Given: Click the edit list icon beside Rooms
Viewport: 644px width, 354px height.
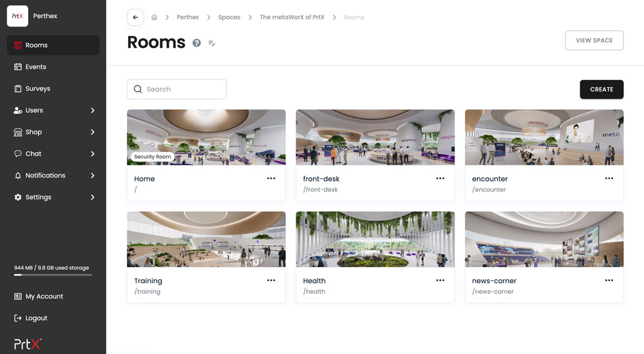Looking at the screenshot, I should [x=212, y=43].
